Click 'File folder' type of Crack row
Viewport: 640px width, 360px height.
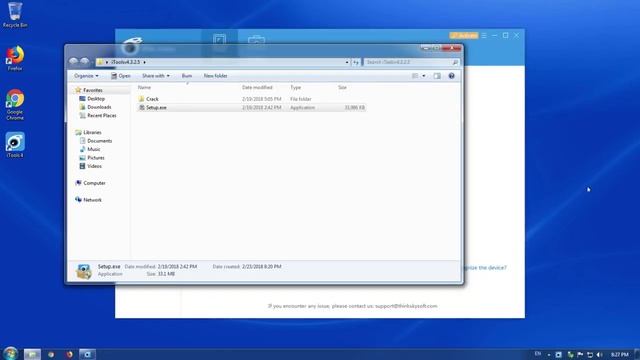pyautogui.click(x=300, y=99)
